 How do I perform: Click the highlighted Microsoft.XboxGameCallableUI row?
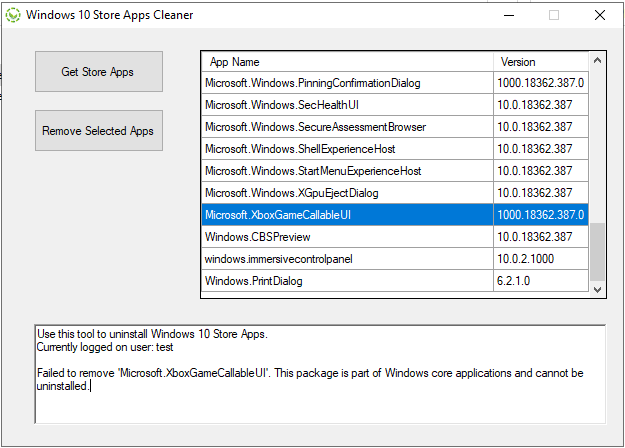[x=395, y=215]
